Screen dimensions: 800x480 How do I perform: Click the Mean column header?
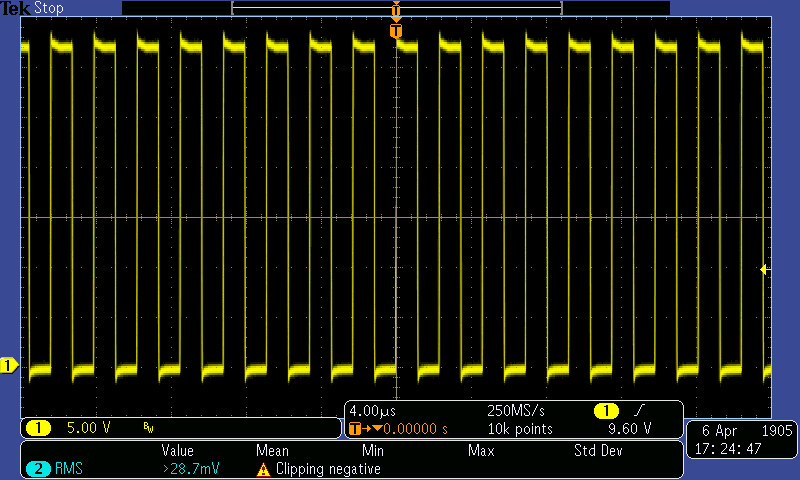(x=272, y=450)
